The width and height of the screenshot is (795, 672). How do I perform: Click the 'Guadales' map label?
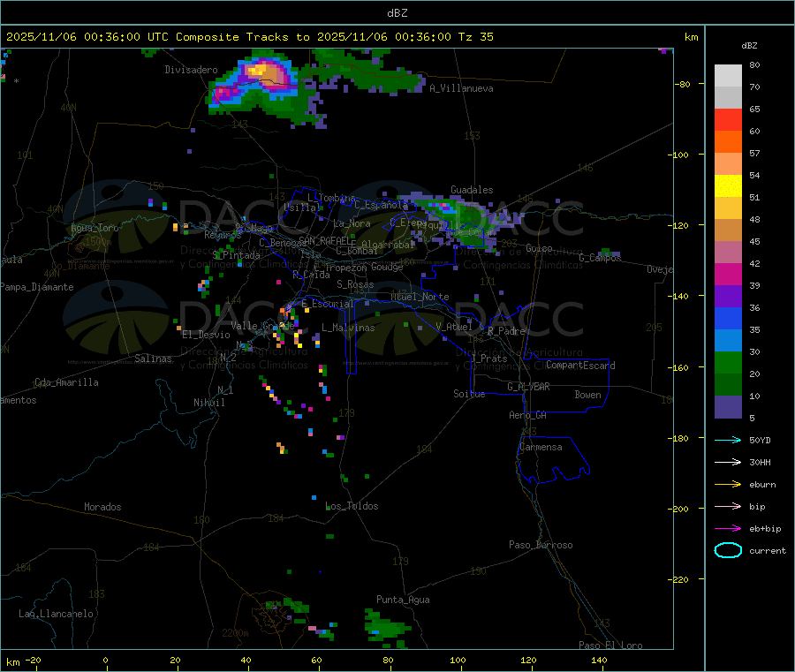pyautogui.click(x=472, y=190)
